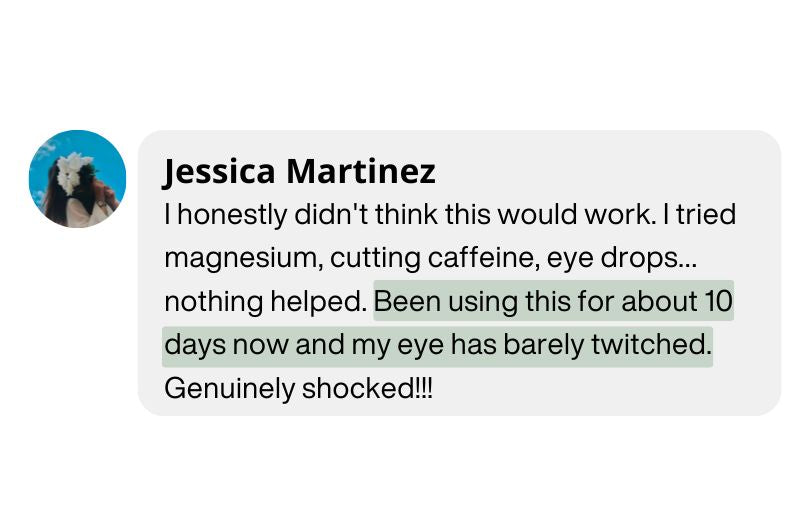This screenshot has height=525, width=810.
Task: Open the Jessica Martinez name link
Action: (x=299, y=171)
